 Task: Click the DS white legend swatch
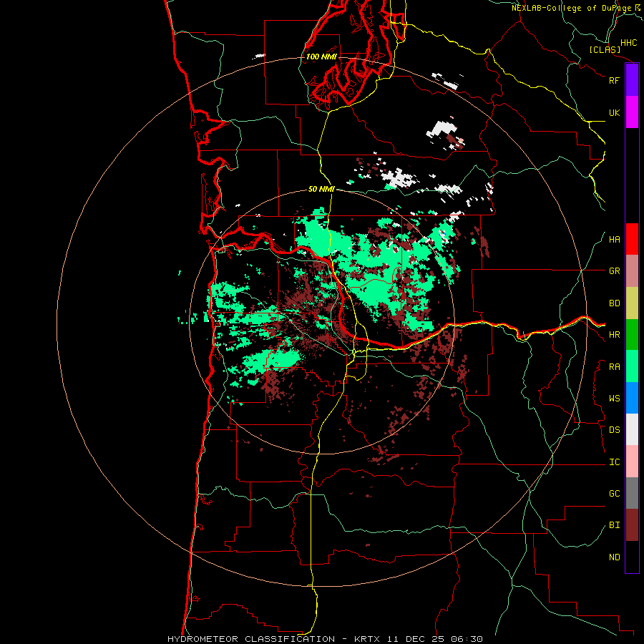[632, 429]
